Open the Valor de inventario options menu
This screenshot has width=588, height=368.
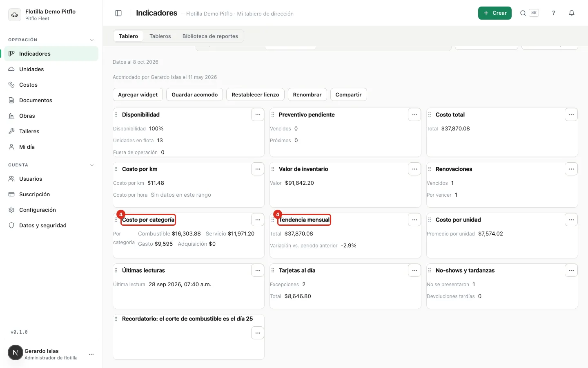click(x=414, y=169)
